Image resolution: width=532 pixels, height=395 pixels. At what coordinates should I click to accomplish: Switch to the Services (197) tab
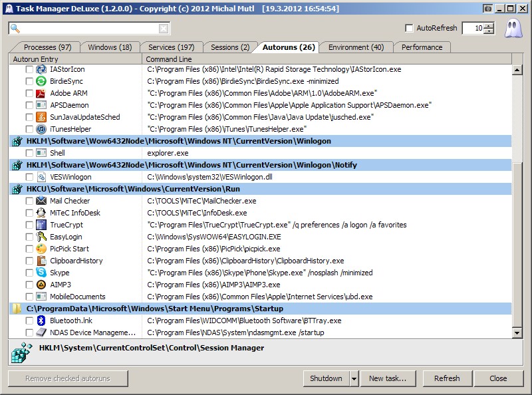[172, 47]
